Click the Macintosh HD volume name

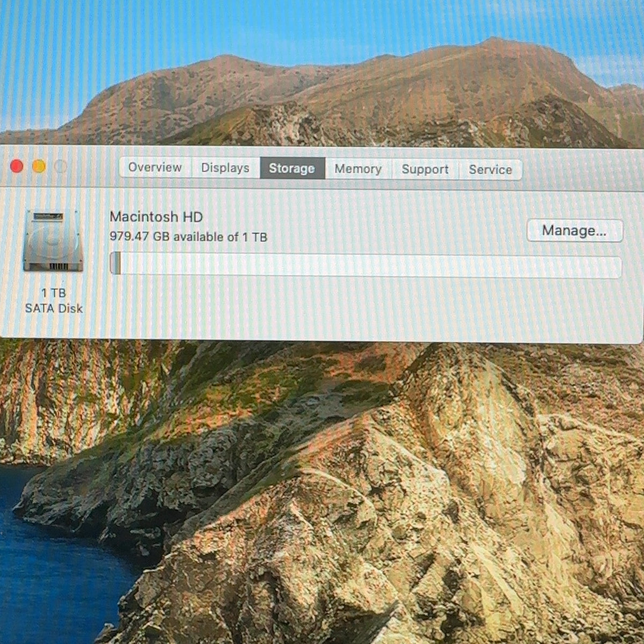[x=156, y=217]
